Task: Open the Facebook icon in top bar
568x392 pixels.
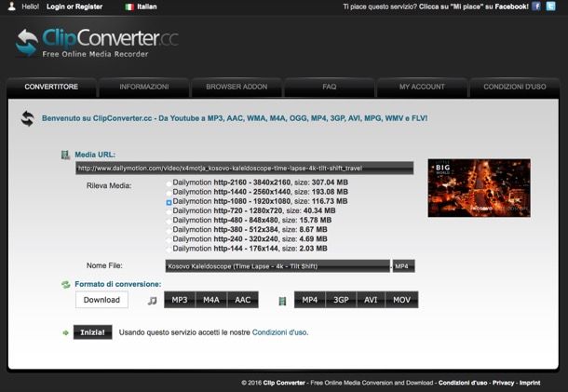Action: [x=536, y=7]
